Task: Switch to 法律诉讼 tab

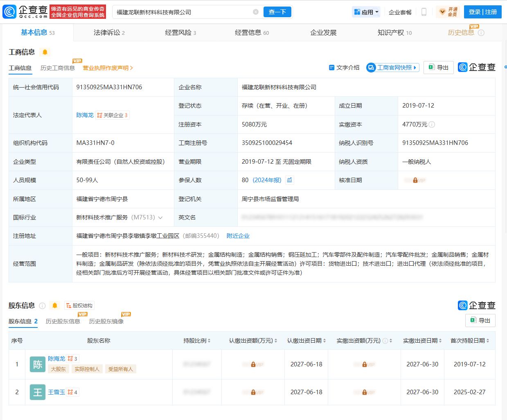Action: (109, 33)
